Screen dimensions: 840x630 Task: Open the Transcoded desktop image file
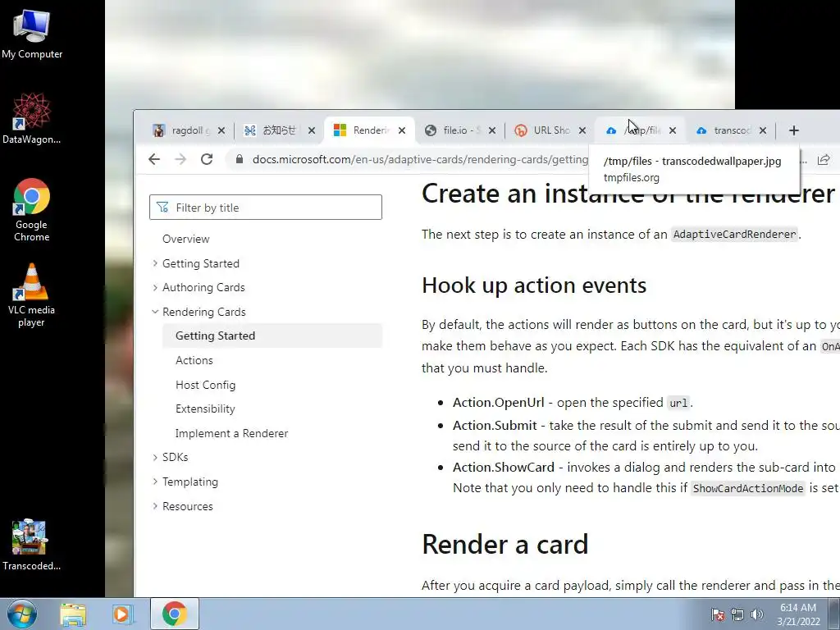32,545
